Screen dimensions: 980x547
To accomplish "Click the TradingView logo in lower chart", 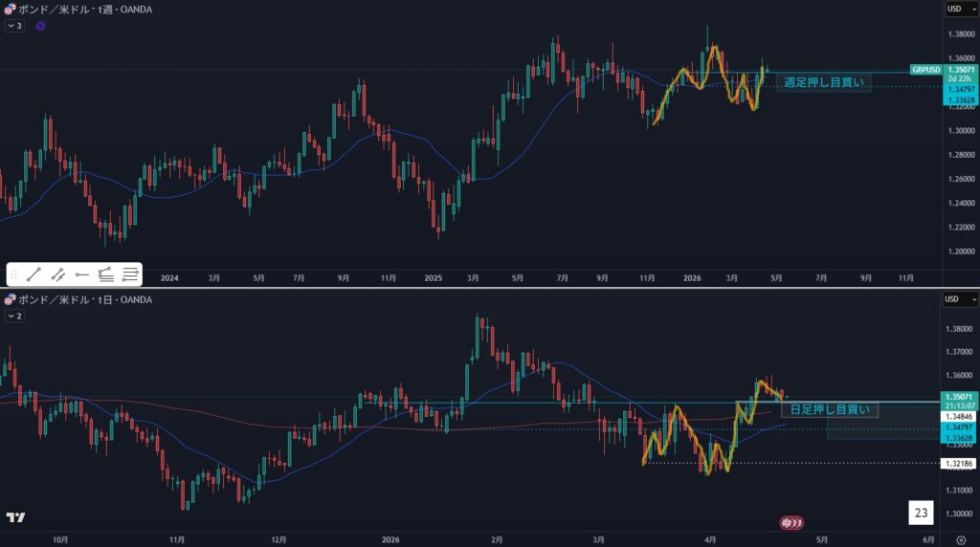I will click(x=15, y=517).
